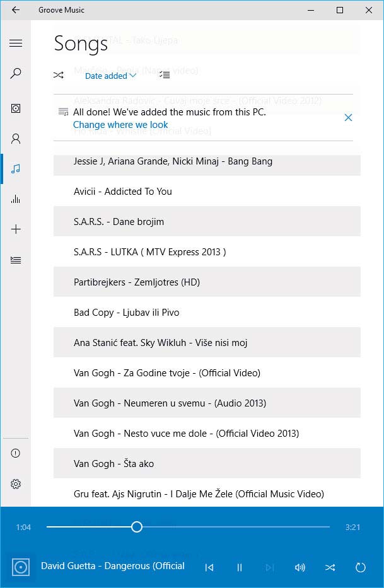384x588 pixels.
Task: Select Van Gogh - Za Godine tvoje
Action: pyautogui.click(x=207, y=372)
